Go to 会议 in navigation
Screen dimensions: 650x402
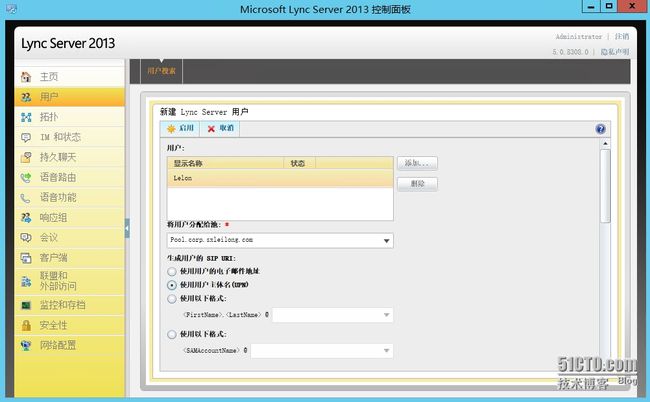coord(49,237)
